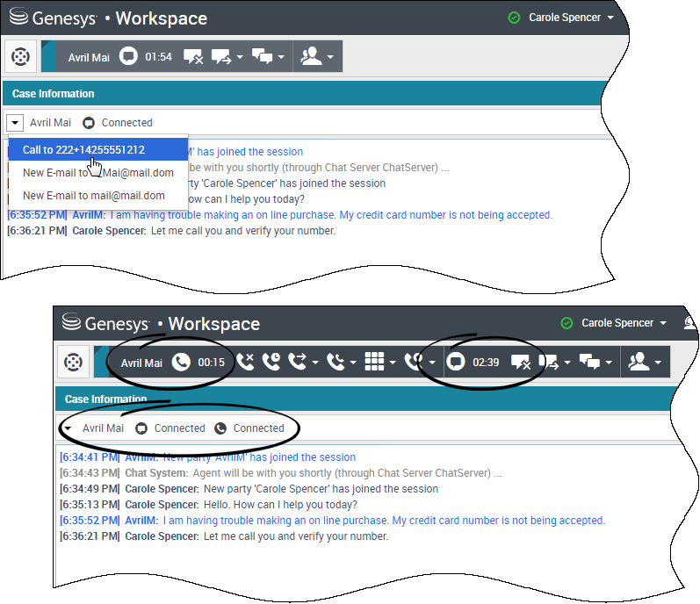700x604 pixels.
Task: Open Carole Spencer agent menu in top window
Action: [572, 18]
